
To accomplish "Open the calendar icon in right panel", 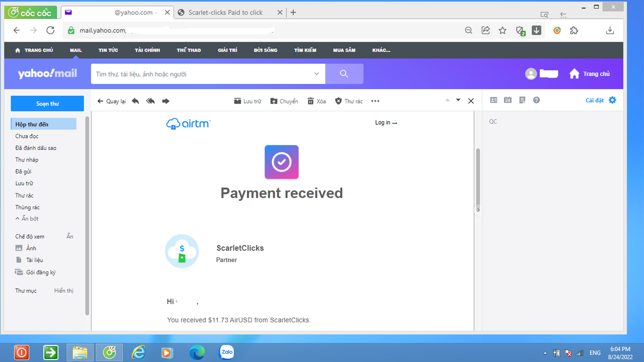I will (508, 100).
